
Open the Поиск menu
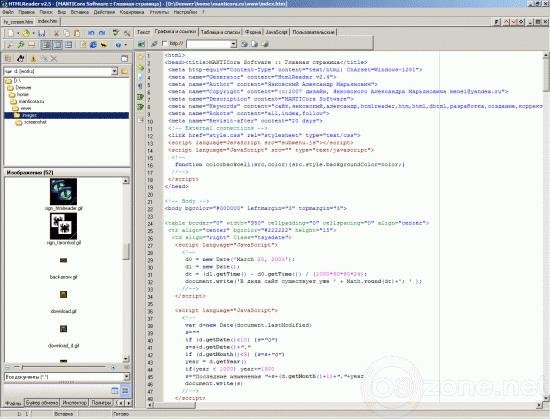click(x=46, y=12)
